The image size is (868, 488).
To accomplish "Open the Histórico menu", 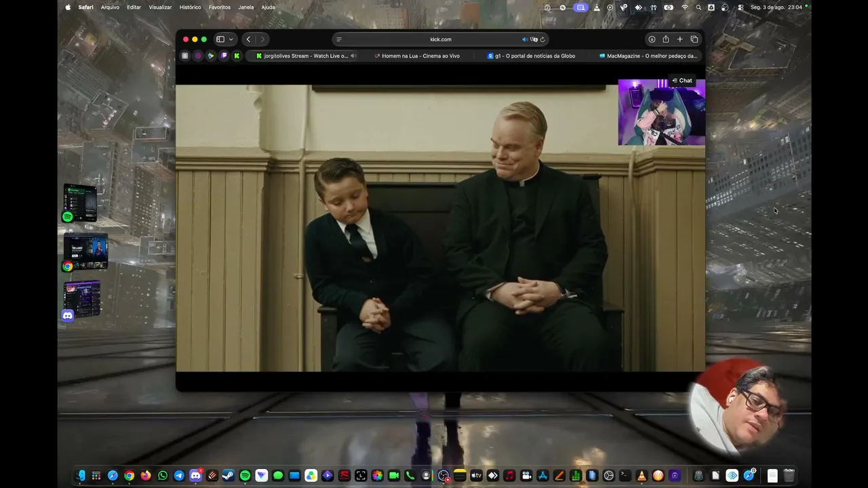I will (190, 7).
